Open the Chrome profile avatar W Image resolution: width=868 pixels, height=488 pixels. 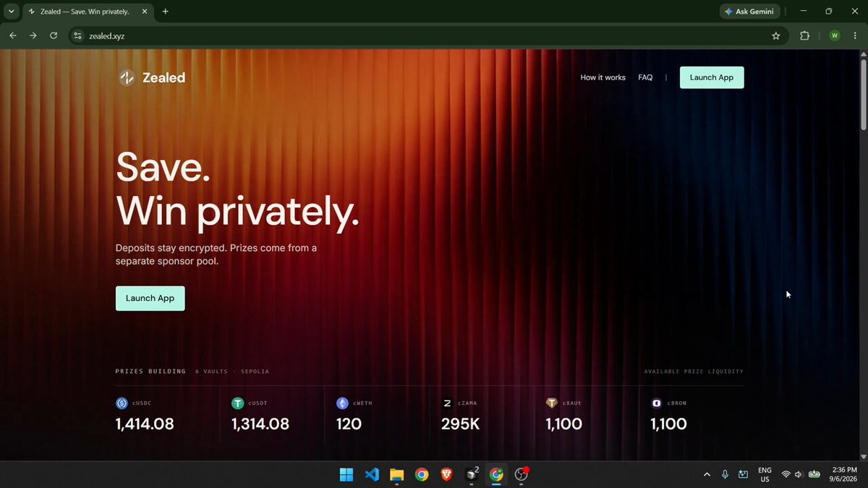835,35
